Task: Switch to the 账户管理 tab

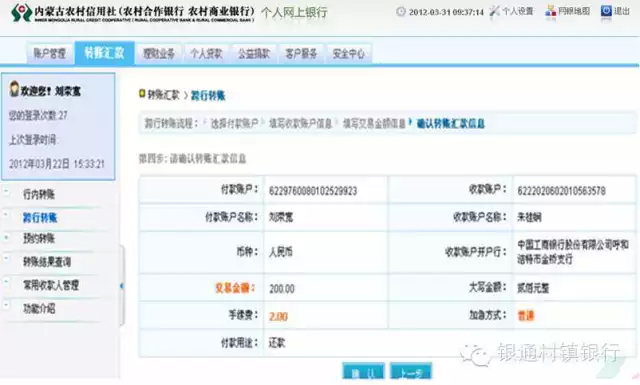Action: click(x=50, y=53)
